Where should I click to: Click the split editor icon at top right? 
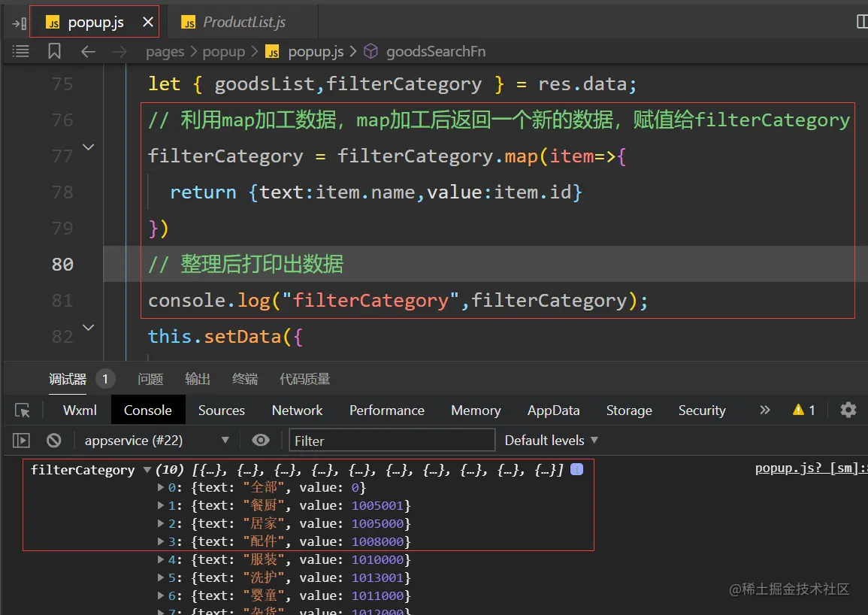click(x=861, y=22)
